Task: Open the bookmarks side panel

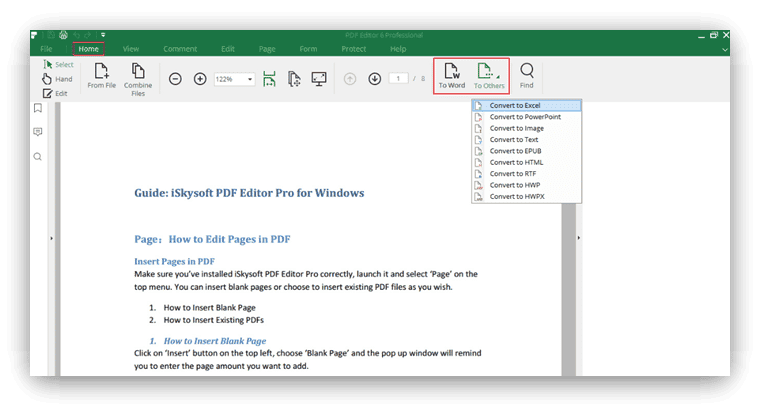Action: [x=38, y=108]
